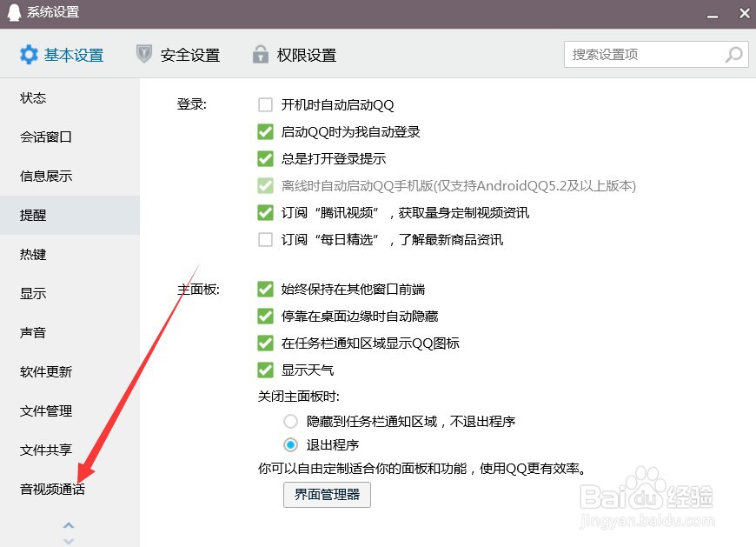Click the 登录: section label
This screenshot has height=547, width=756.
pyautogui.click(x=191, y=104)
